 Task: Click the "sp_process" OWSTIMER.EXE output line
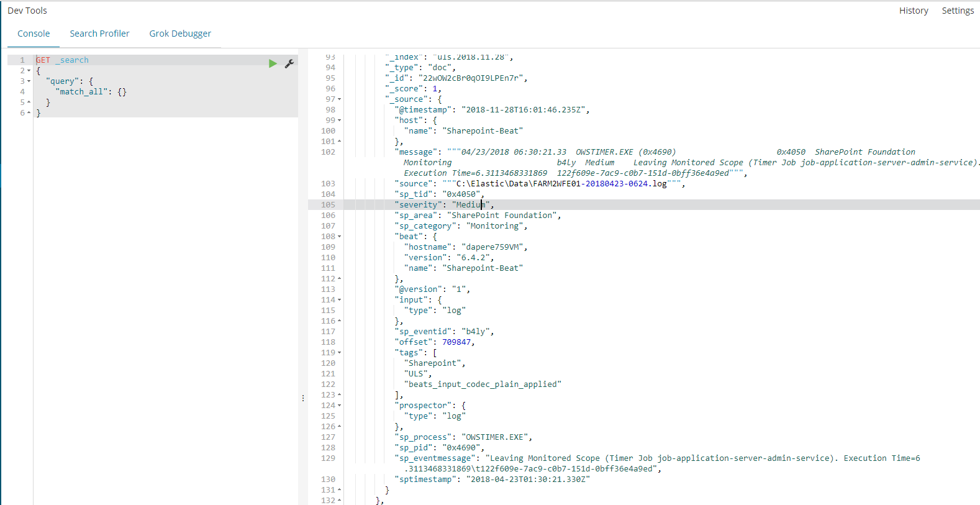(x=463, y=437)
